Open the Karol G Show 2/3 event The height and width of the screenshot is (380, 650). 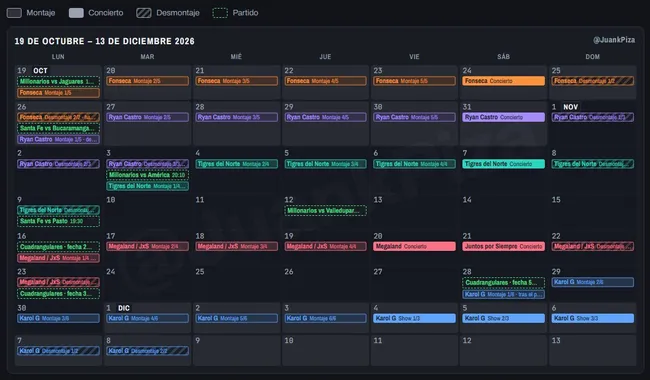click(x=504, y=318)
